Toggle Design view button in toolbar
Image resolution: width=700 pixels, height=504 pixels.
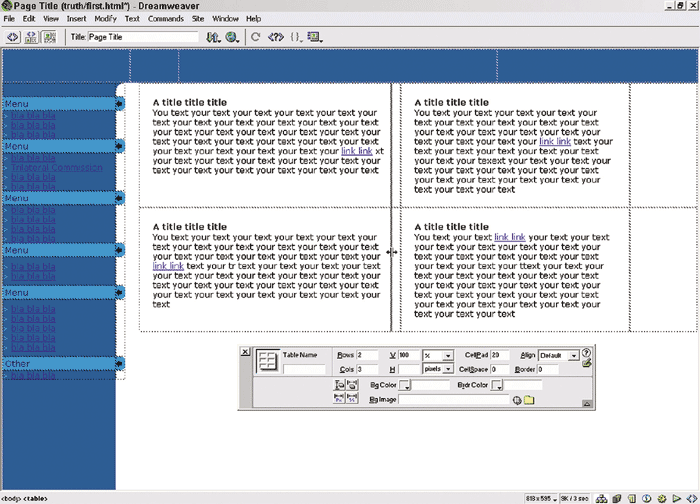tap(50, 37)
